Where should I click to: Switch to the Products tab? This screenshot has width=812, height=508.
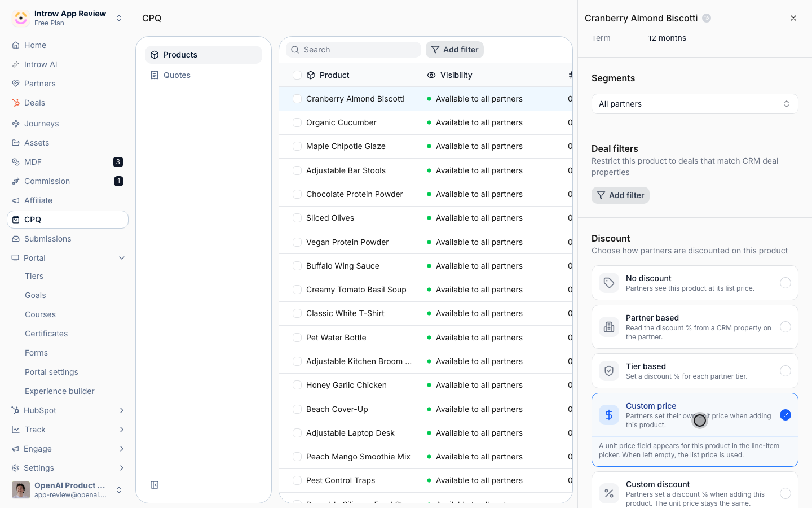click(204, 55)
